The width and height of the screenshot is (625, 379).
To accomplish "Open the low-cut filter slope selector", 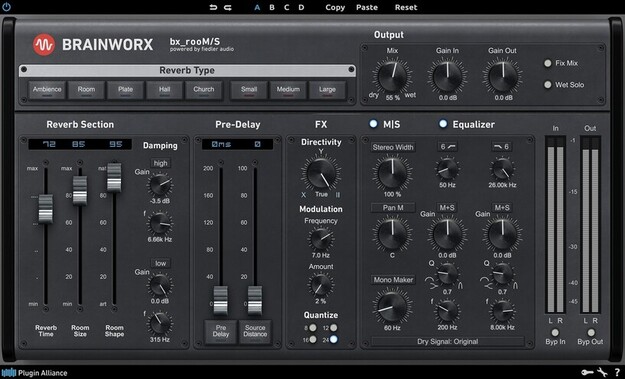I will tap(447, 147).
